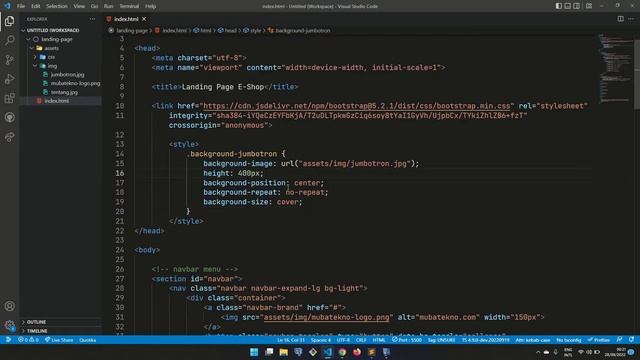Open Firefox from the taskbar

357,352
